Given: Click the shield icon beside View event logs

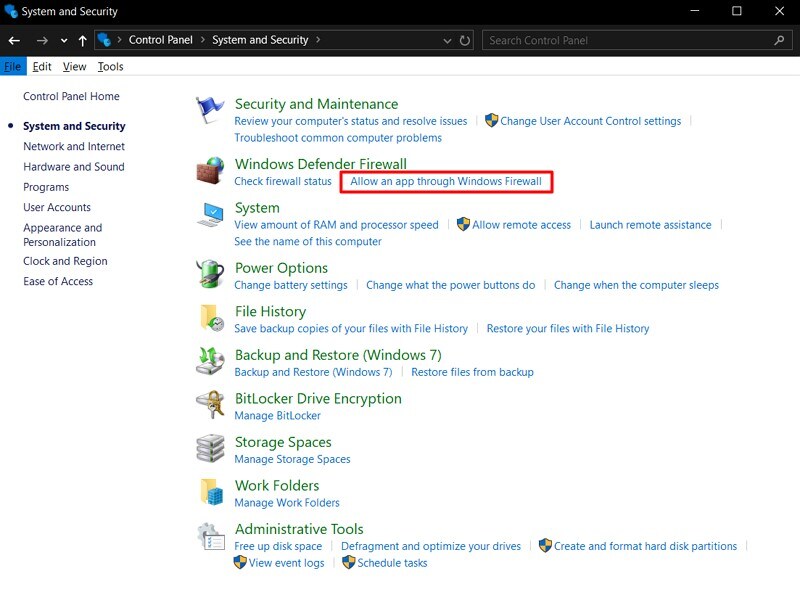Looking at the screenshot, I should (x=240, y=562).
